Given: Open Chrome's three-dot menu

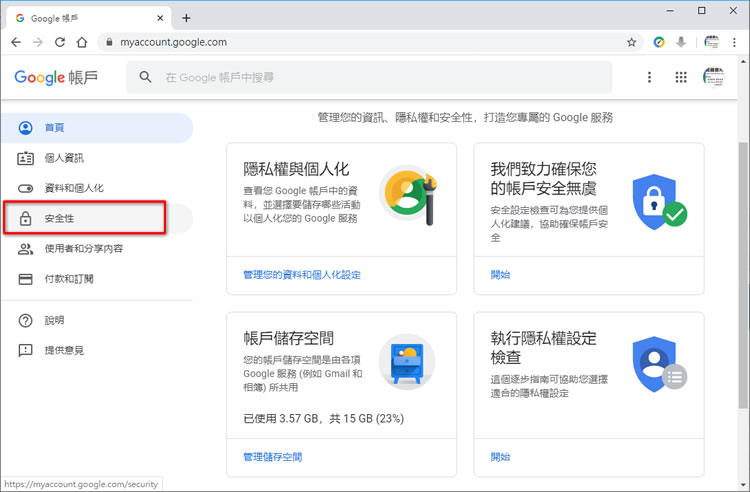Looking at the screenshot, I should (x=734, y=42).
